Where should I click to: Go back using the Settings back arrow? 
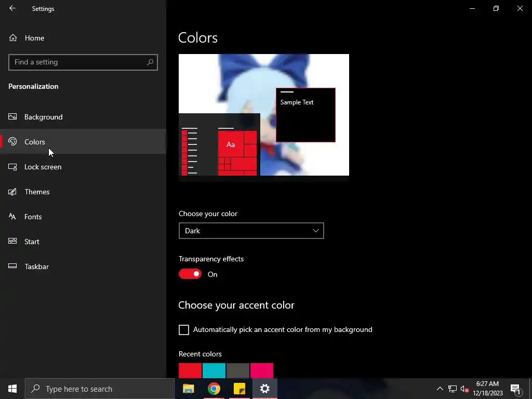coord(12,8)
